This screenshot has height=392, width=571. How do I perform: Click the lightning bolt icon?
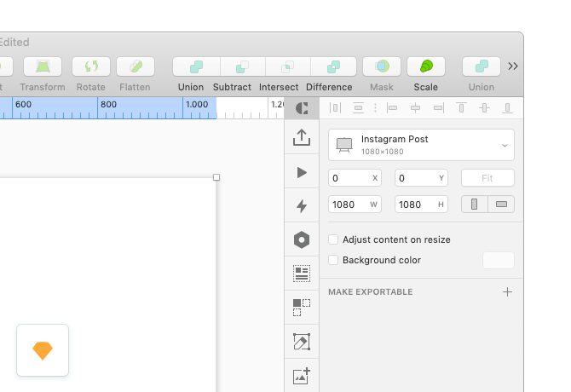point(302,206)
